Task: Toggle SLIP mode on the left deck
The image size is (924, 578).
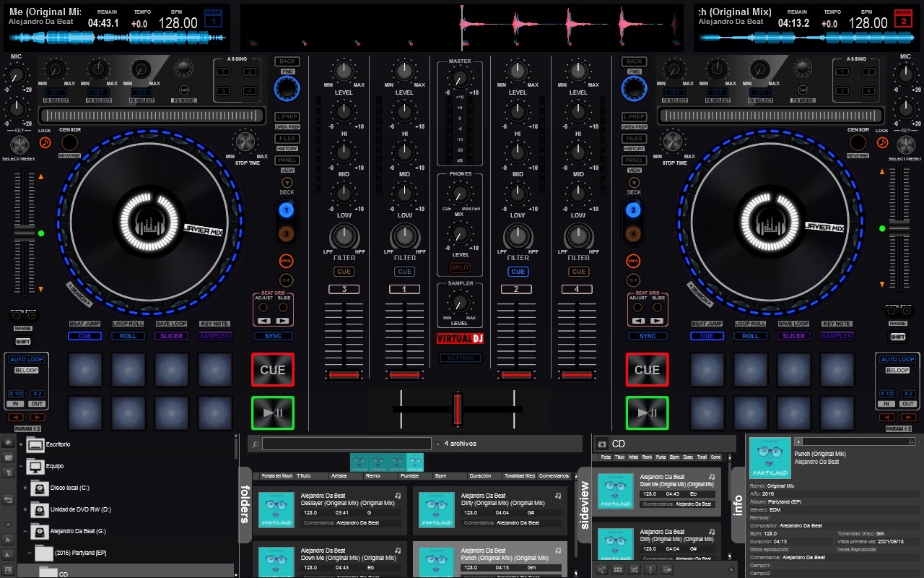Action: point(286,279)
